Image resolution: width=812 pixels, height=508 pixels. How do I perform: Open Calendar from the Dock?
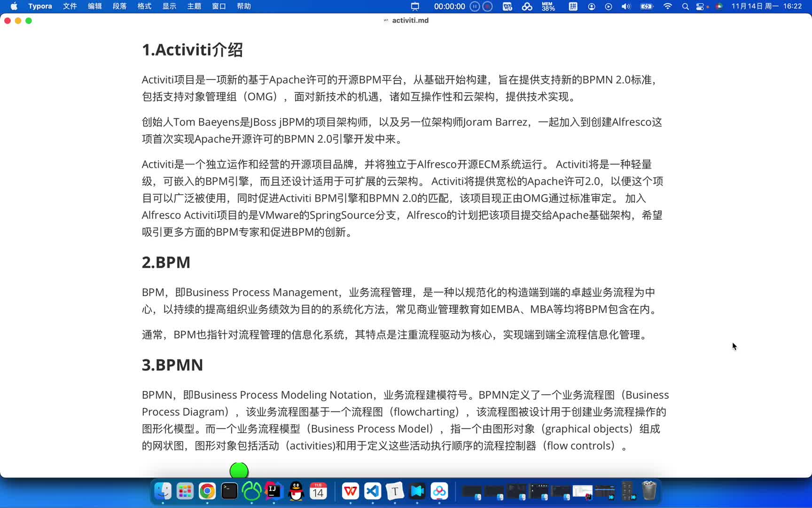318,491
